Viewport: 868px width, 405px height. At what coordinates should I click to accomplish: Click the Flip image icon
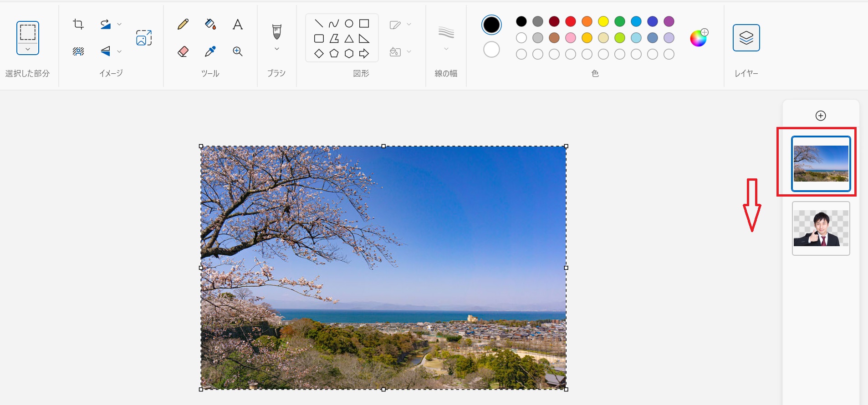pyautogui.click(x=106, y=51)
